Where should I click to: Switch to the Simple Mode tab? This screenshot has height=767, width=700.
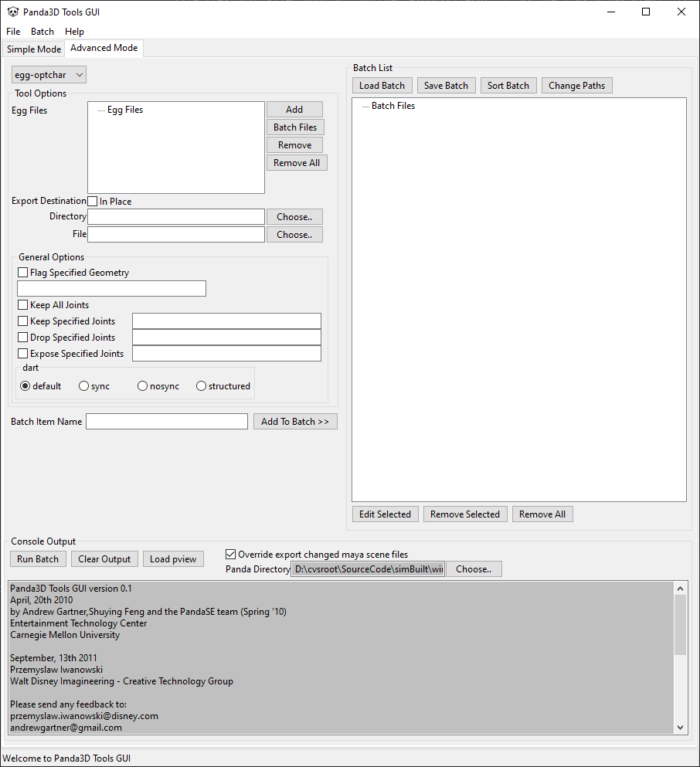[x=34, y=49]
